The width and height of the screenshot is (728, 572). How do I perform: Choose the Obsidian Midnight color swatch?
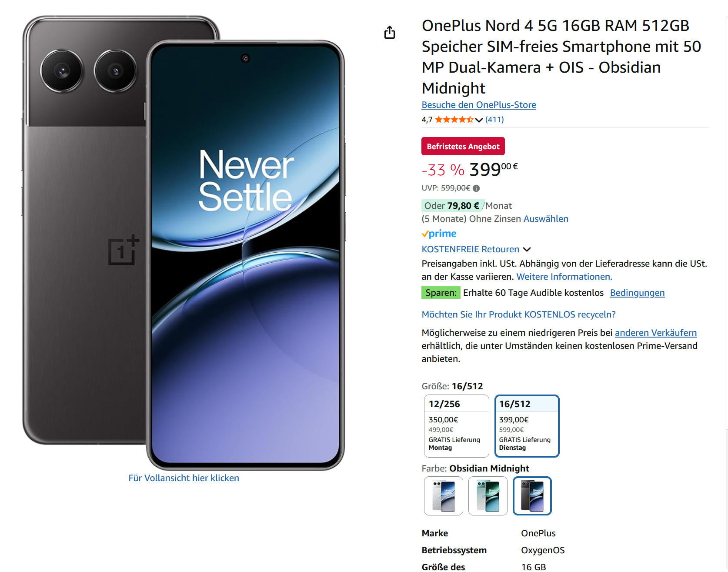click(x=532, y=496)
